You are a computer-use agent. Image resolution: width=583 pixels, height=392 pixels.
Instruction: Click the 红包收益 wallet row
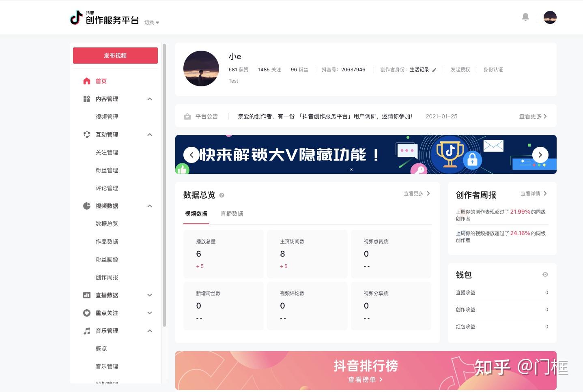502,327
